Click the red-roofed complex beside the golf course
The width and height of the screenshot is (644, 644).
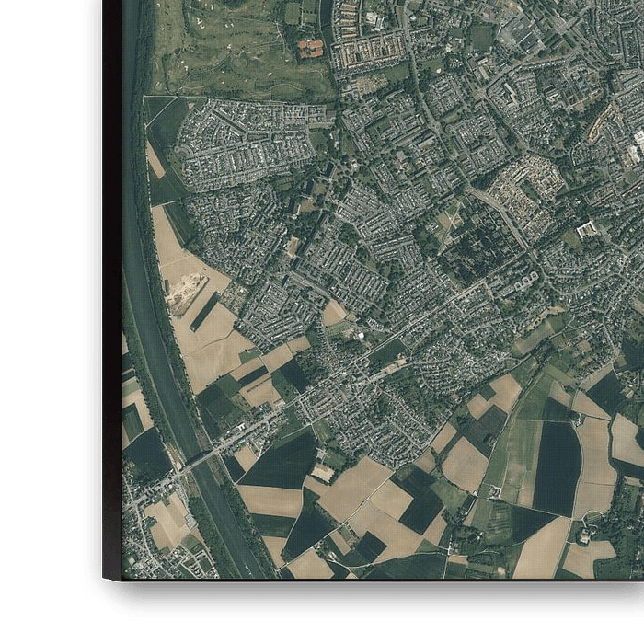[311, 47]
